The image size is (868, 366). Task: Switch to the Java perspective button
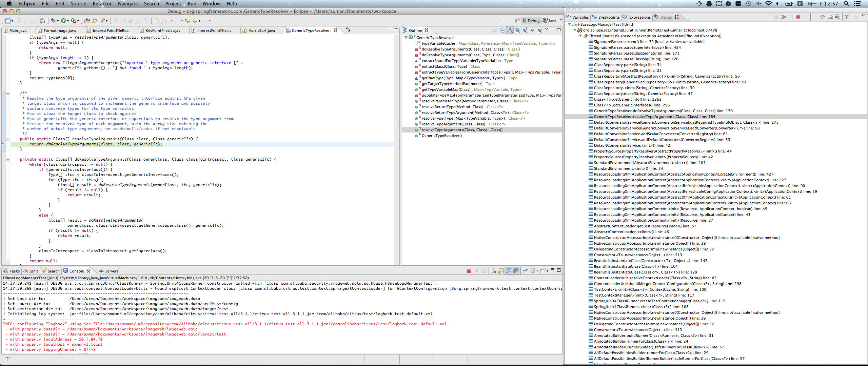click(549, 21)
